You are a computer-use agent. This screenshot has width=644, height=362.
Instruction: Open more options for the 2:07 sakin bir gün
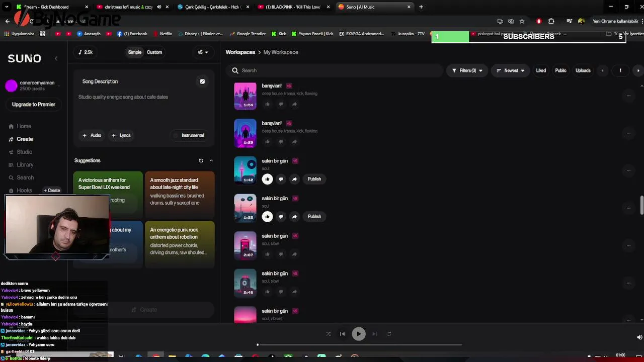pyautogui.click(x=628, y=245)
